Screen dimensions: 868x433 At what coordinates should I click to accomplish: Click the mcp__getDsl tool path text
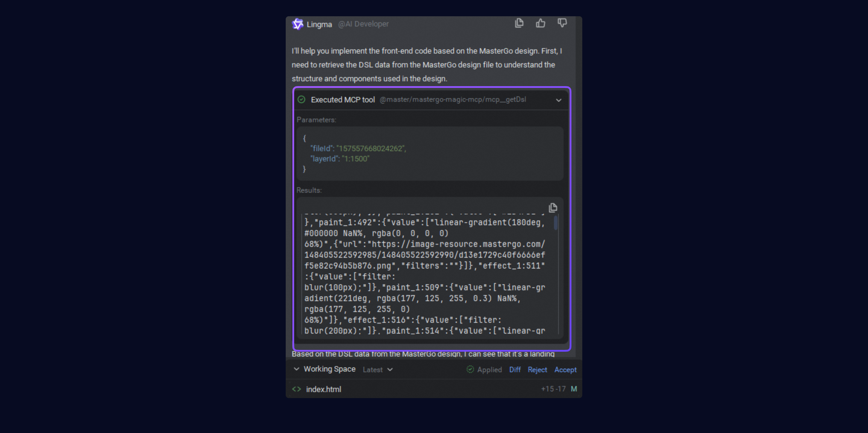pyautogui.click(x=452, y=100)
